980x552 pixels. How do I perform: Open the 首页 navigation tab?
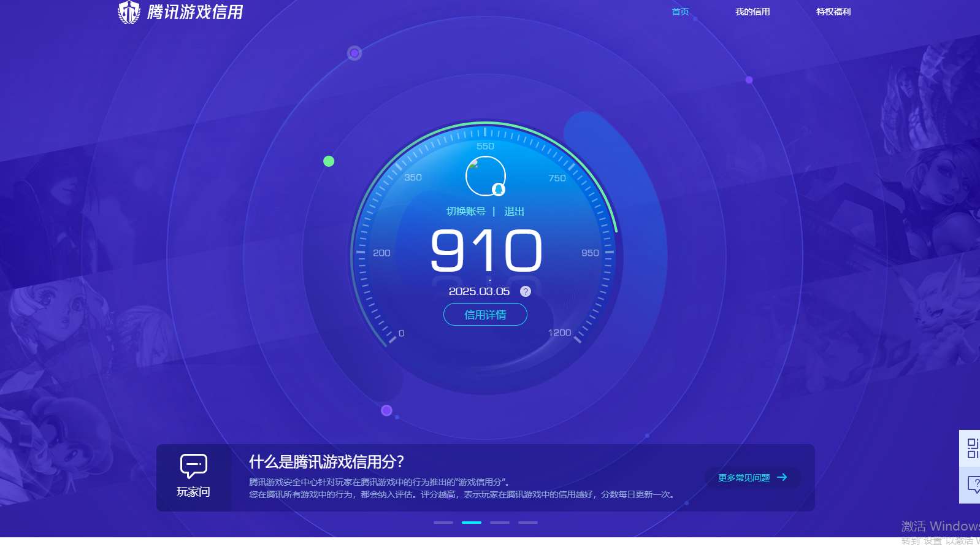pyautogui.click(x=680, y=12)
